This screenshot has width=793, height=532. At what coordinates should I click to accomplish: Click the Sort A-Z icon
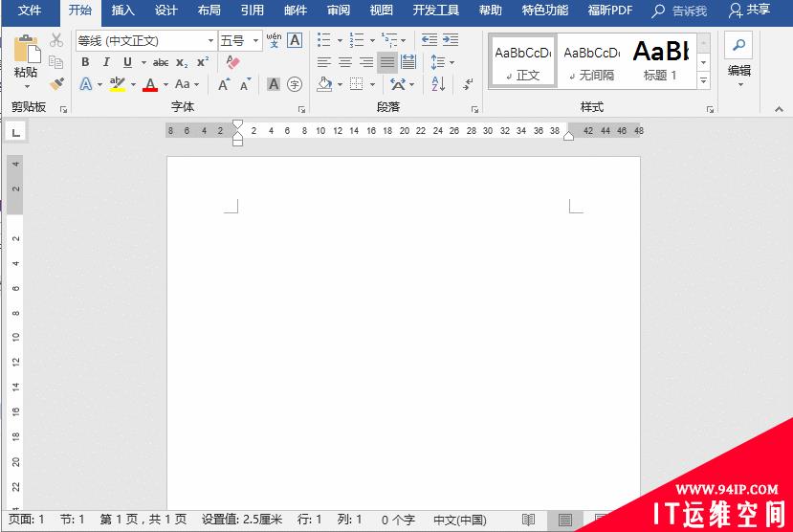click(438, 84)
